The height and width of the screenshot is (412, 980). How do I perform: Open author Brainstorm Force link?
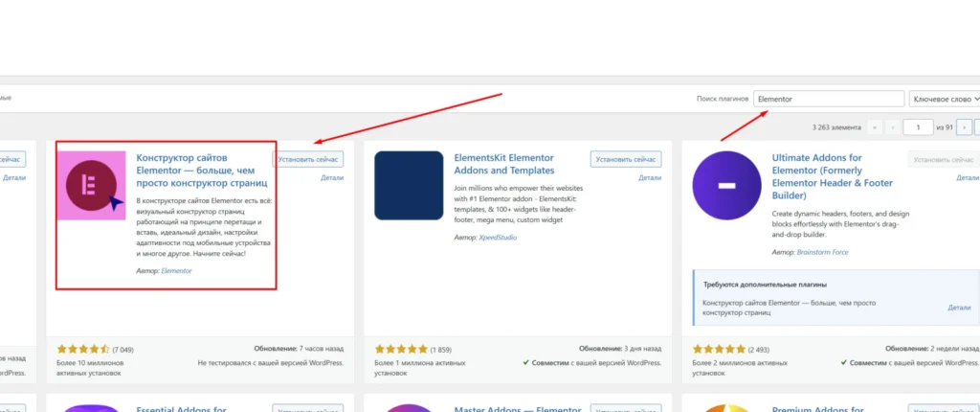point(822,252)
